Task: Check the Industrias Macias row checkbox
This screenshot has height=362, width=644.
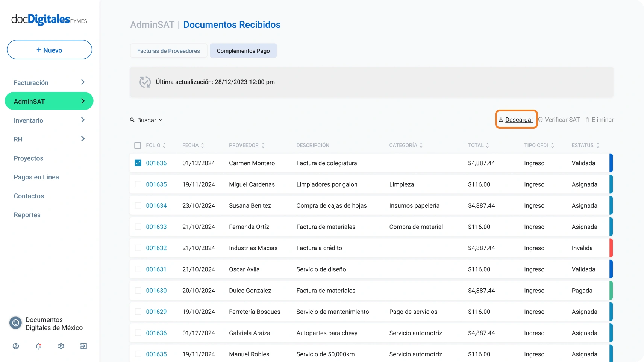Action: [x=138, y=248]
